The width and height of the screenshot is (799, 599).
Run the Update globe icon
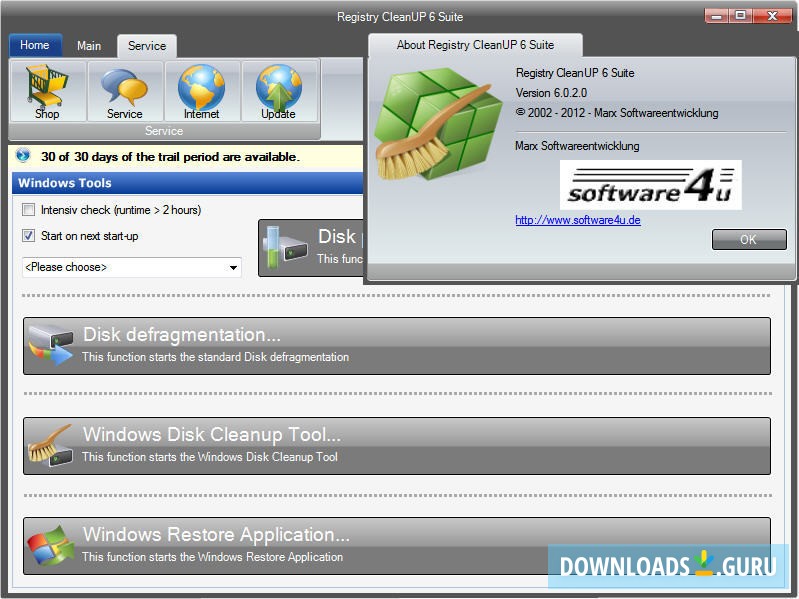pos(279,91)
